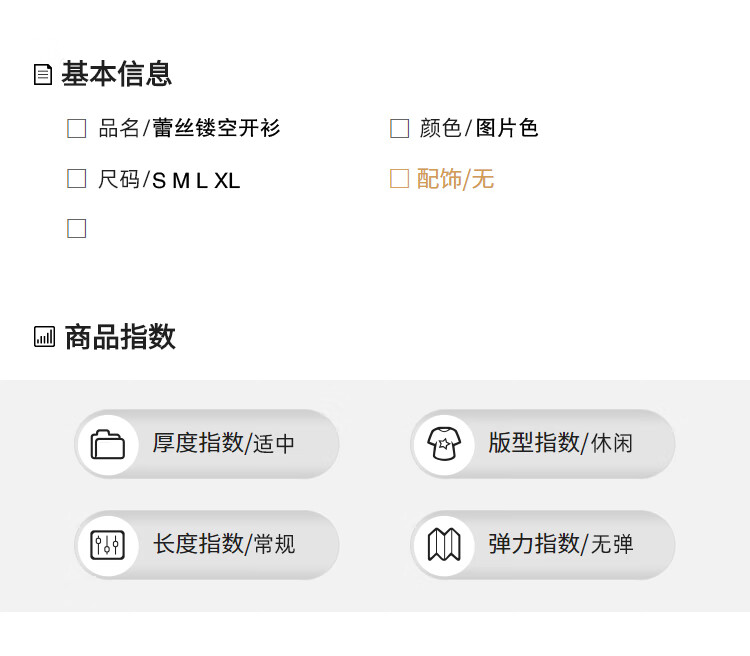Click the document icon beside 基本信息
Image resolution: width=750 pixels, height=656 pixels.
(43, 75)
